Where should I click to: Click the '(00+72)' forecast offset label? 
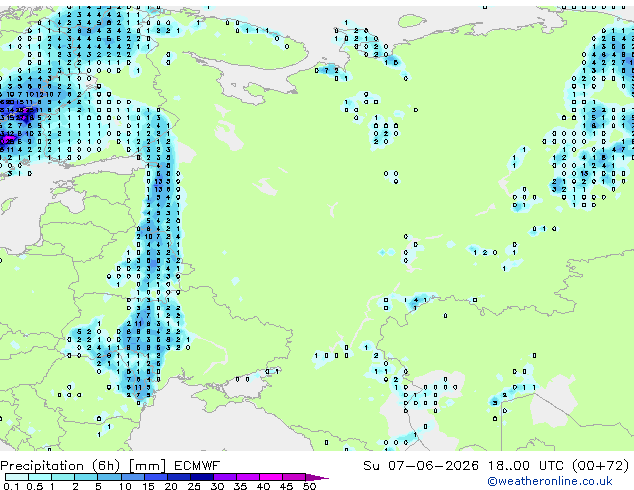[600, 466]
